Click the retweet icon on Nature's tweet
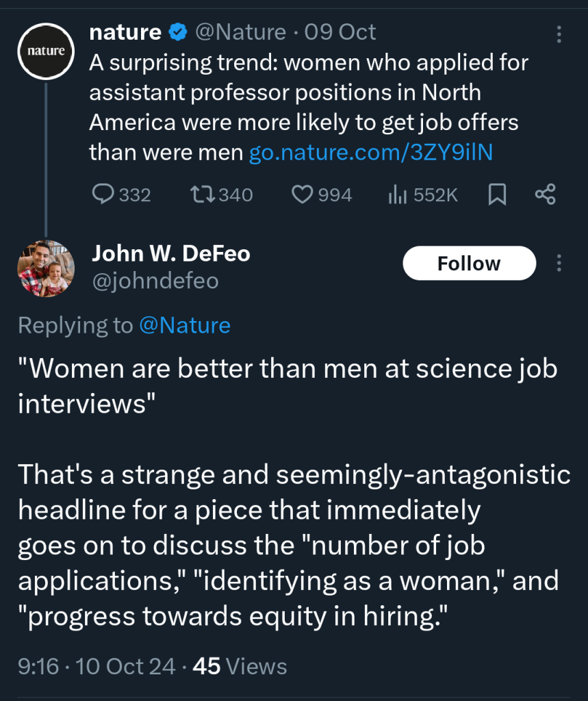Screen dimensions: 588x701 coord(202,195)
